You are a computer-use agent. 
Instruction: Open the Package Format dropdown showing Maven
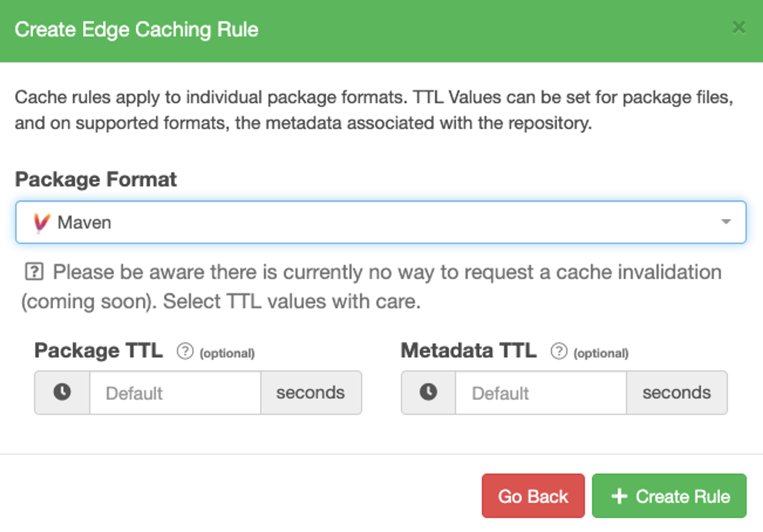[x=381, y=222]
